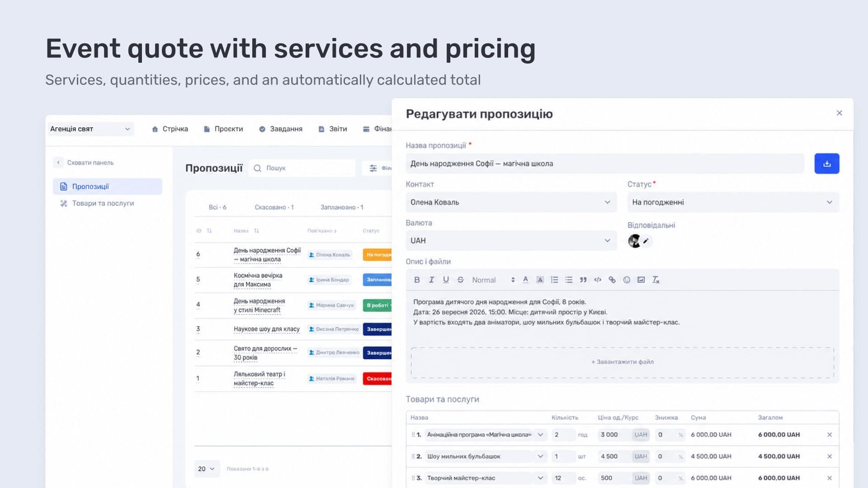The height and width of the screenshot is (488, 868).
Task: Select the Всі · 6 tab
Action: click(x=217, y=207)
